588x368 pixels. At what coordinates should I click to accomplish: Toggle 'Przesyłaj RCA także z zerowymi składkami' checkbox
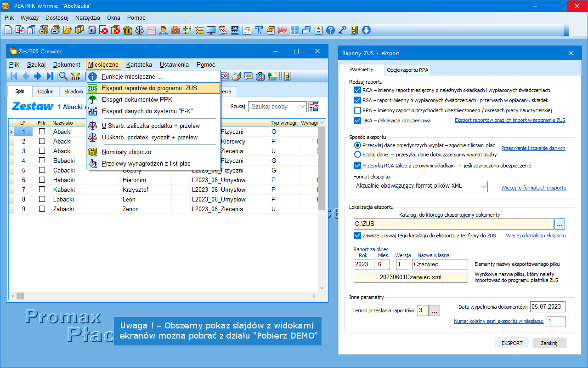coord(358,166)
